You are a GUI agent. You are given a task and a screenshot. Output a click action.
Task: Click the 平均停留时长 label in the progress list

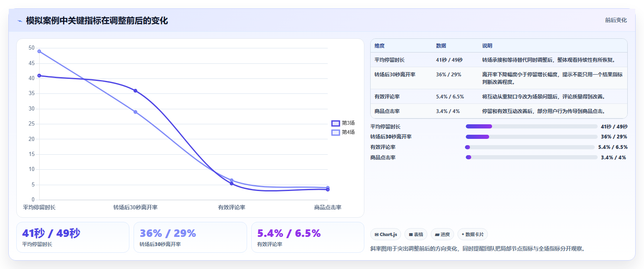click(x=385, y=126)
